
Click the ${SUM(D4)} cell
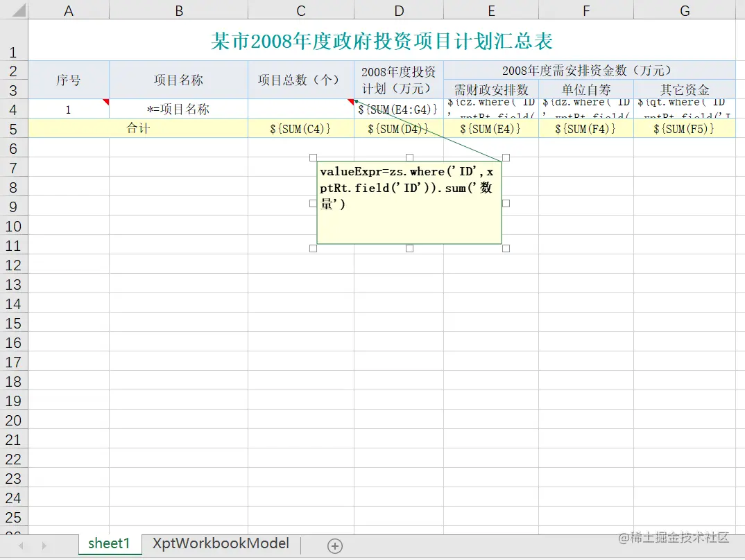[399, 129]
